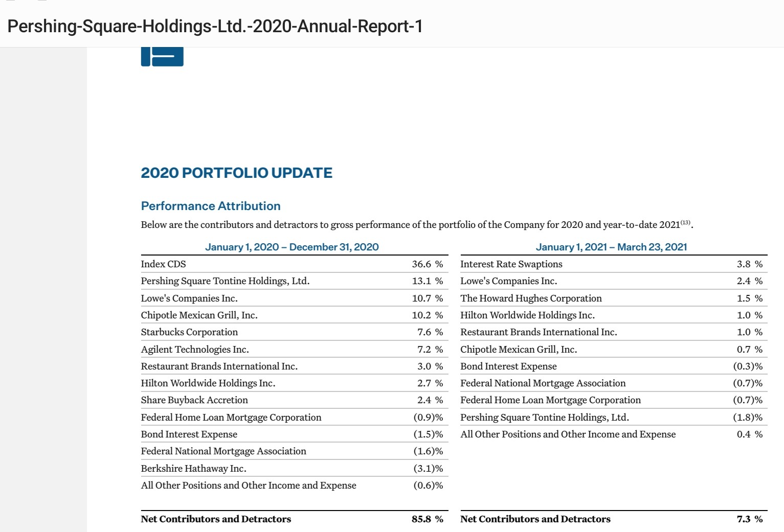Screen dimensions: 784x532
Task: Select "Hilton Worldwide Holdings Inc." in the 2020 table
Action: coord(208,383)
